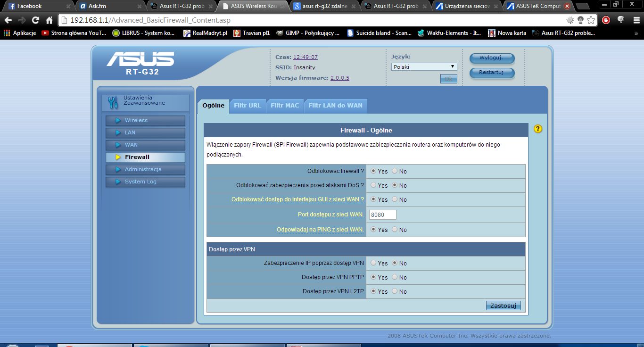Open the Wireless settings menu

click(x=145, y=121)
